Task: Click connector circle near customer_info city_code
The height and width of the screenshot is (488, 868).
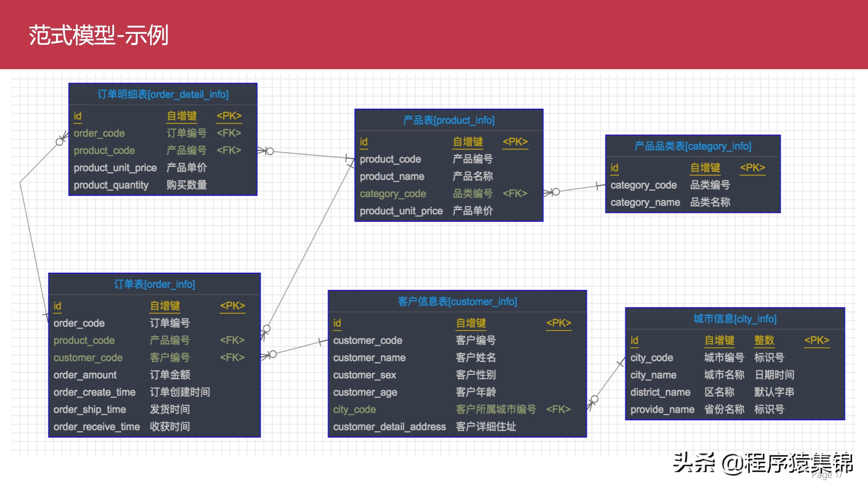Action: (595, 399)
